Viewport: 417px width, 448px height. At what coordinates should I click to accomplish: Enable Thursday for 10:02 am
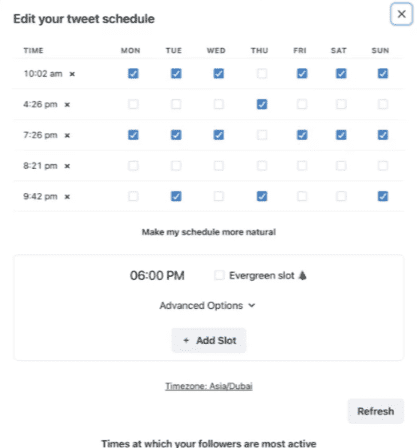[262, 73]
